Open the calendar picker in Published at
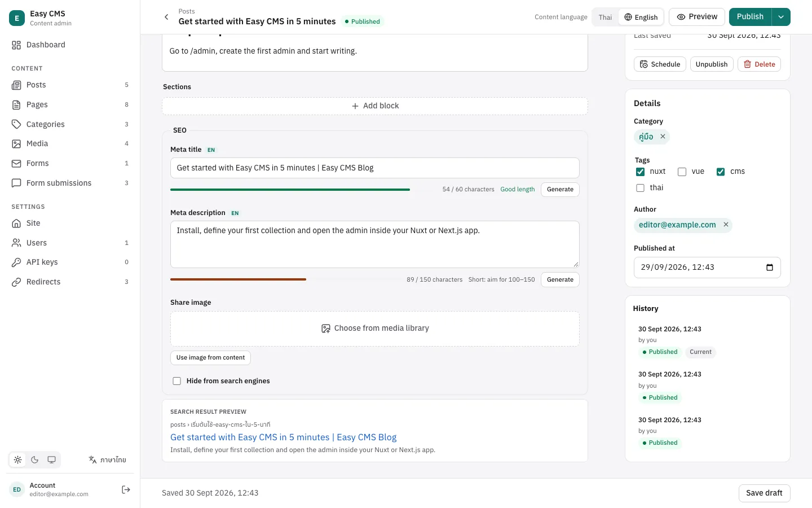The image size is (812, 508). [x=770, y=268]
